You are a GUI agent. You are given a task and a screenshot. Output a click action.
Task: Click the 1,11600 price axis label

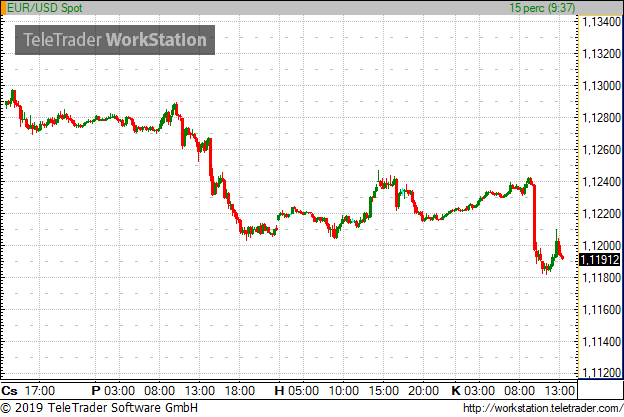601,310
